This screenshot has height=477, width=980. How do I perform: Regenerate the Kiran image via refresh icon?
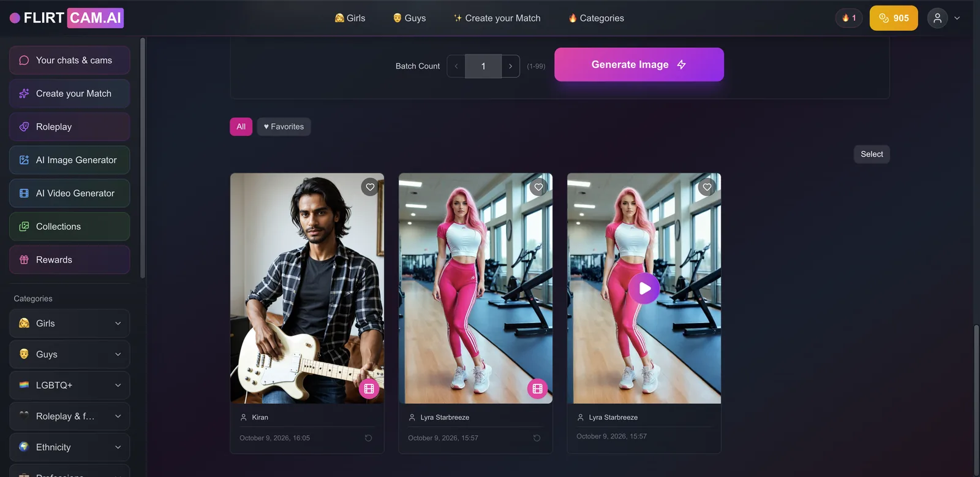[368, 438]
